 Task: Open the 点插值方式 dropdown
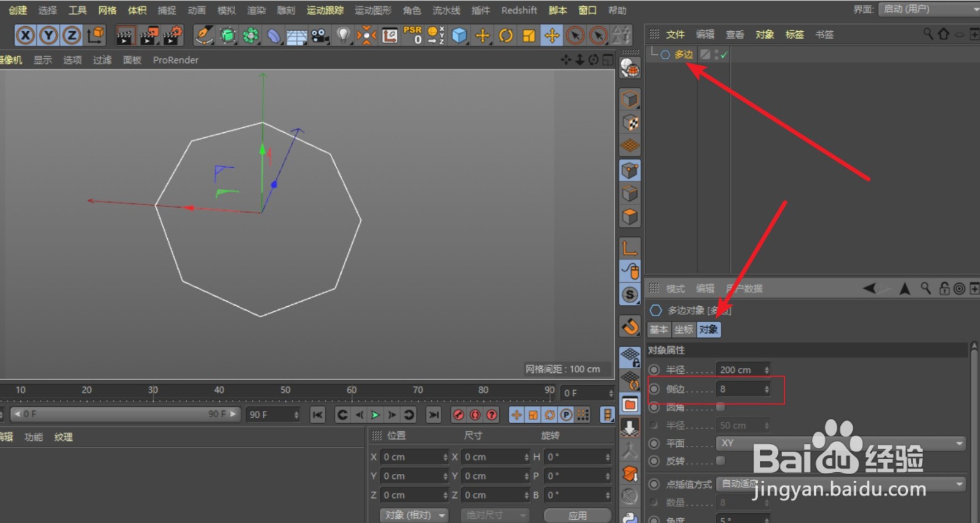(x=841, y=484)
